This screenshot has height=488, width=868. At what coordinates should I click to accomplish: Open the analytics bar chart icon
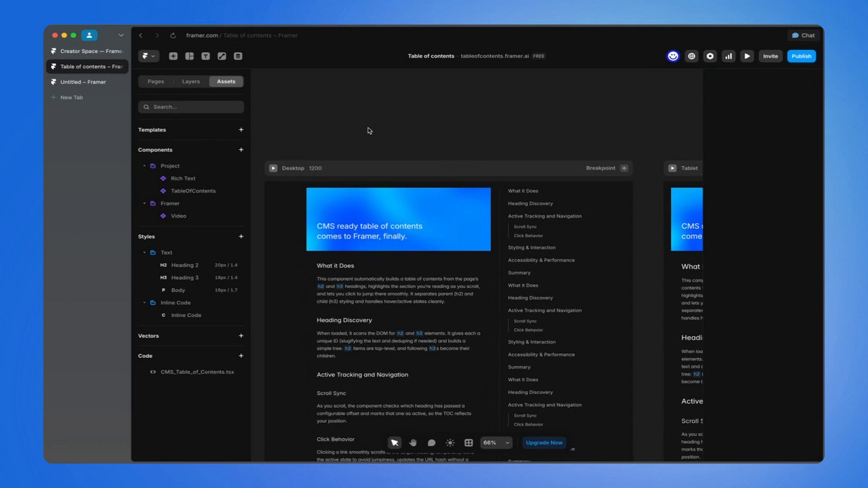tap(728, 56)
